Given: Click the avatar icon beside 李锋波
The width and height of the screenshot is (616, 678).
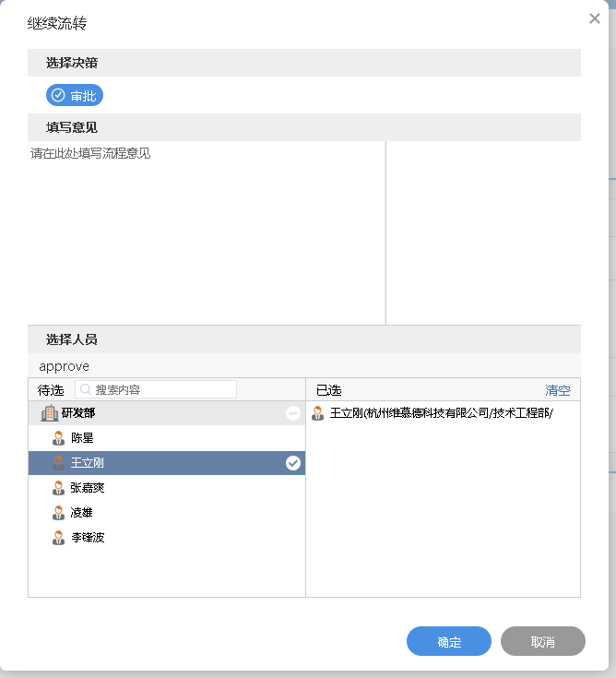Looking at the screenshot, I should click(59, 538).
